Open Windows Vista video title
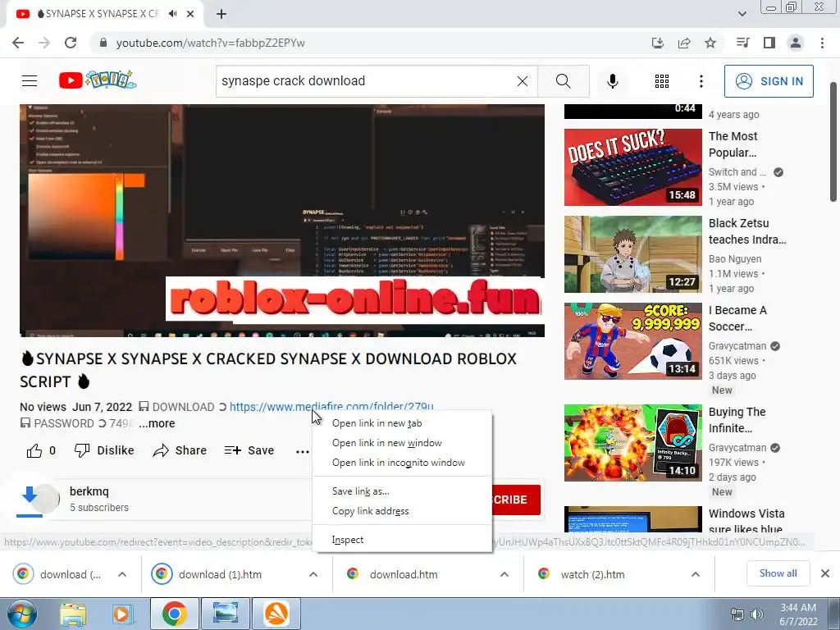Screen dimensions: 840x630 746,521
